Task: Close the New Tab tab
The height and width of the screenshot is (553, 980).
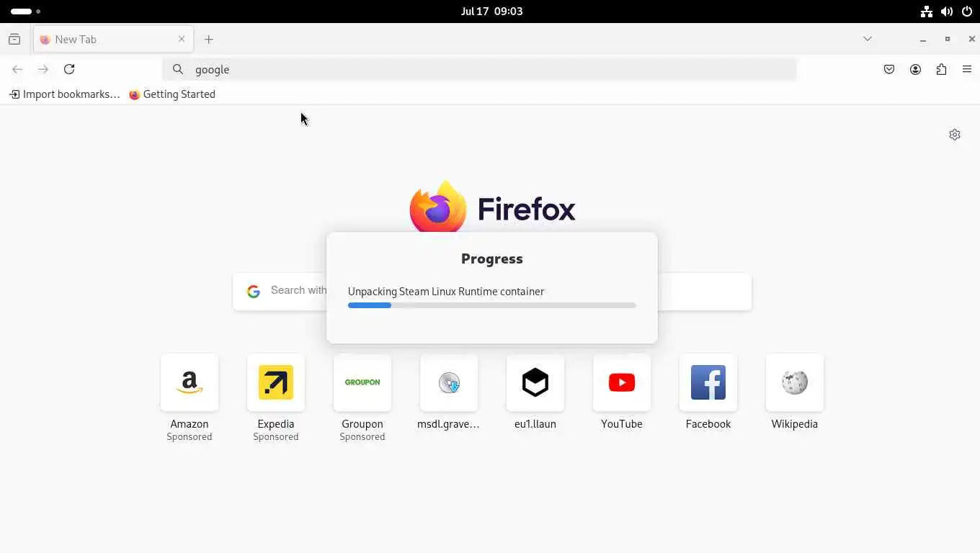Action: pos(182,39)
